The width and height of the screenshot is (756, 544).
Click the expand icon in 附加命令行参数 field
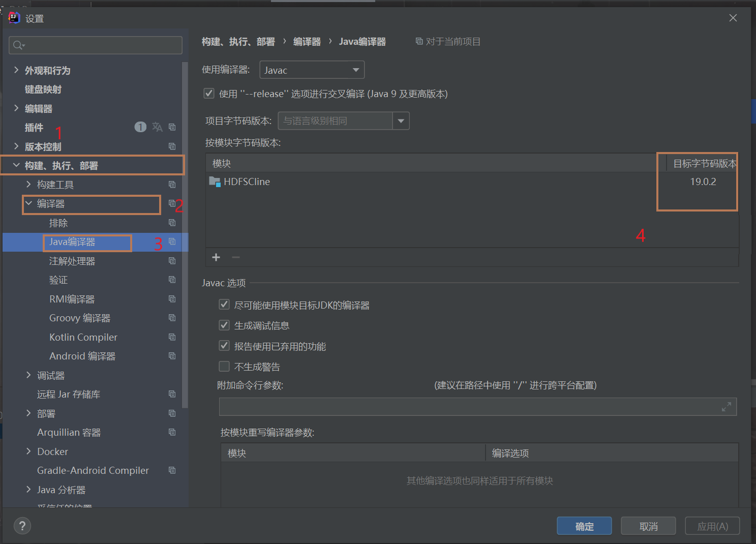[727, 407]
